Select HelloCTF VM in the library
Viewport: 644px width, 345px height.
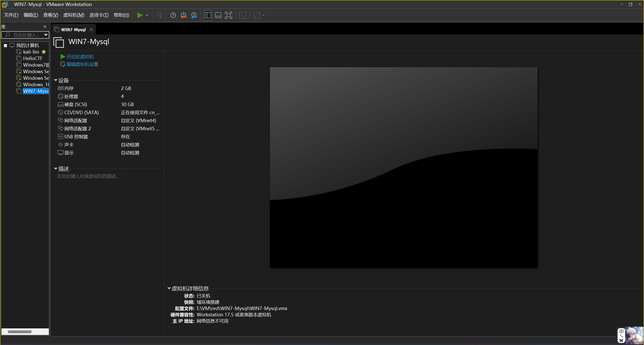coord(33,58)
